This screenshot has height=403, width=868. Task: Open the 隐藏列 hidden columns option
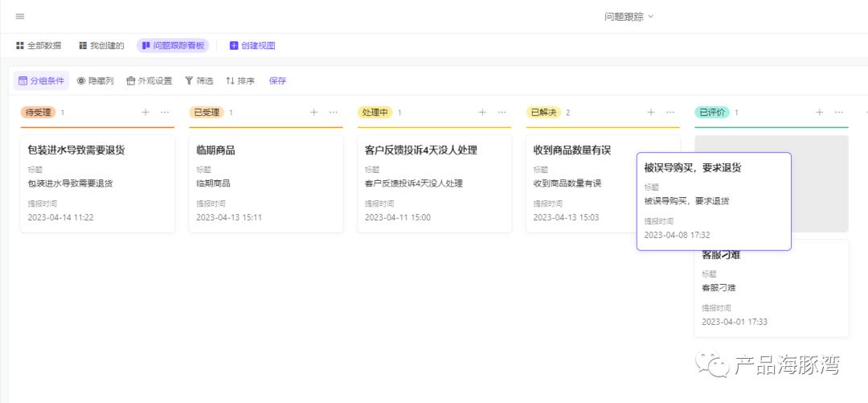coord(95,80)
